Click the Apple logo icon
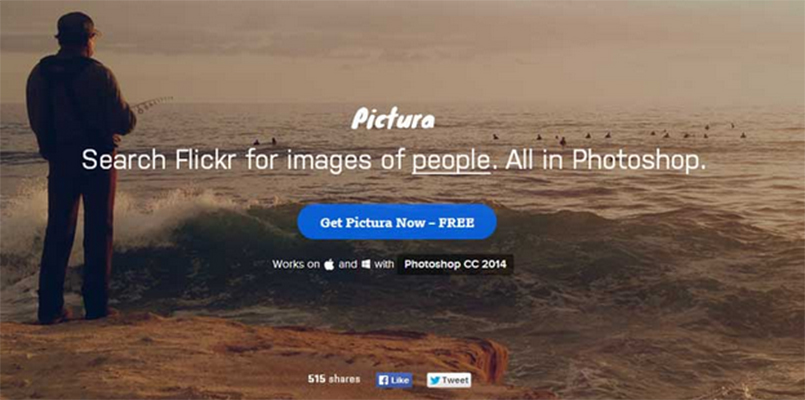Image resolution: width=805 pixels, height=400 pixels. (x=329, y=264)
